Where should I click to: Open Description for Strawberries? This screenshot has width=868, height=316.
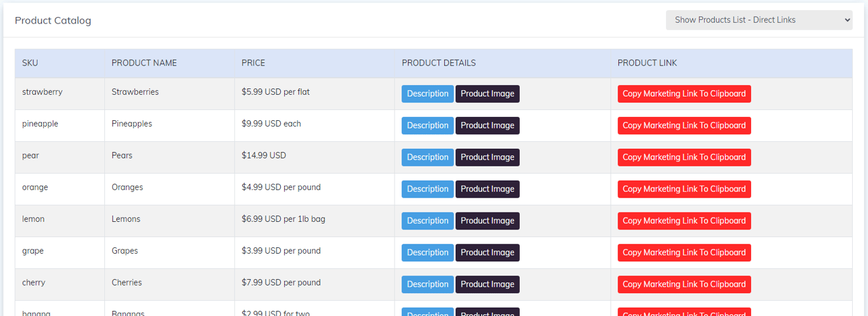coord(428,94)
